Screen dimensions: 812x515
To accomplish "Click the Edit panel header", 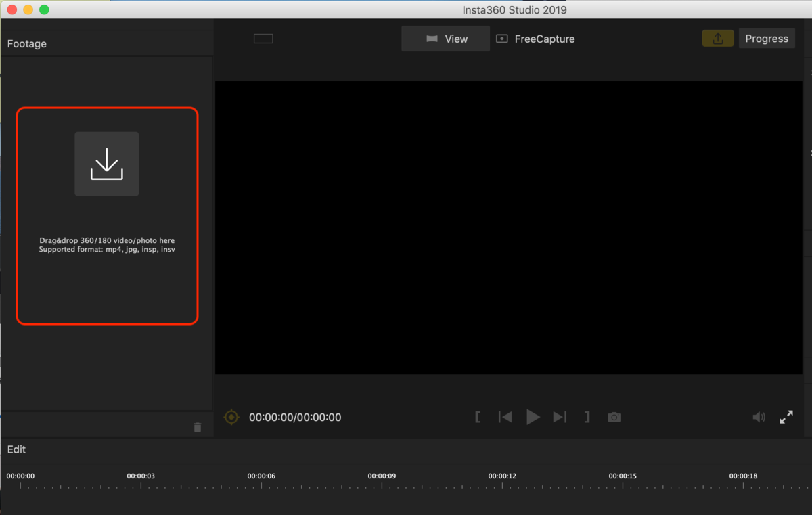I will [x=16, y=449].
